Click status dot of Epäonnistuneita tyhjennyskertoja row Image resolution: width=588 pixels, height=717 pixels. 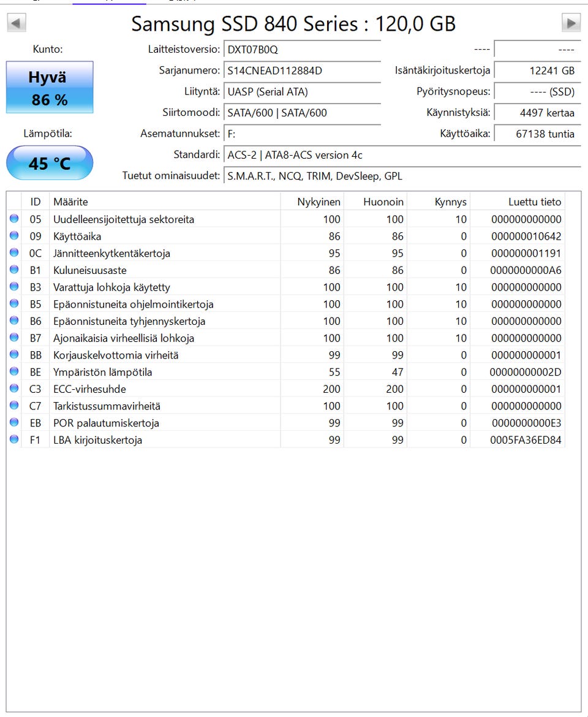[x=14, y=320]
